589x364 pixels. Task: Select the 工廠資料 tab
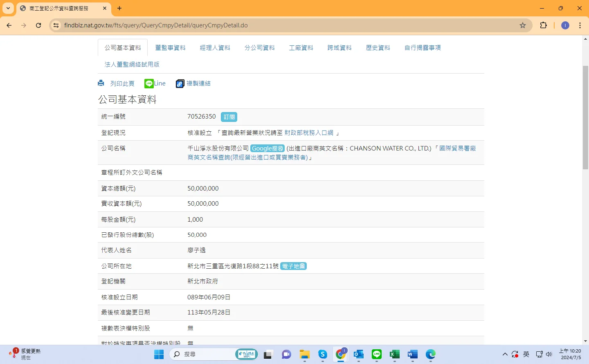(301, 48)
